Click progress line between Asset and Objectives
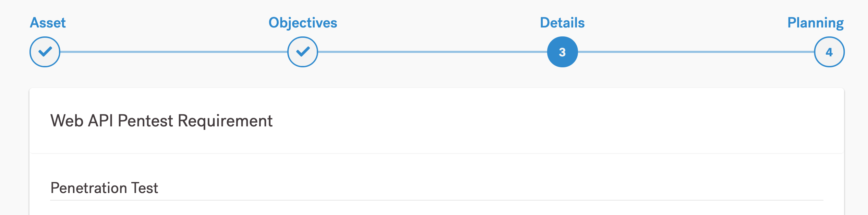868x215 pixels. coord(173,52)
